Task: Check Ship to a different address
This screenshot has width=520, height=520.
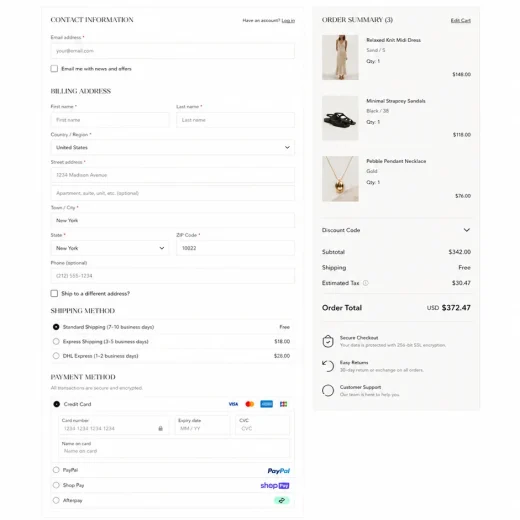Action: pyautogui.click(x=54, y=293)
